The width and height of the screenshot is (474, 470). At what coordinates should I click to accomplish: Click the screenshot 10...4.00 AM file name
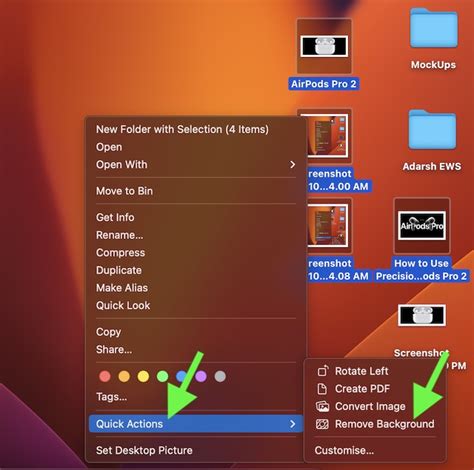(338, 180)
